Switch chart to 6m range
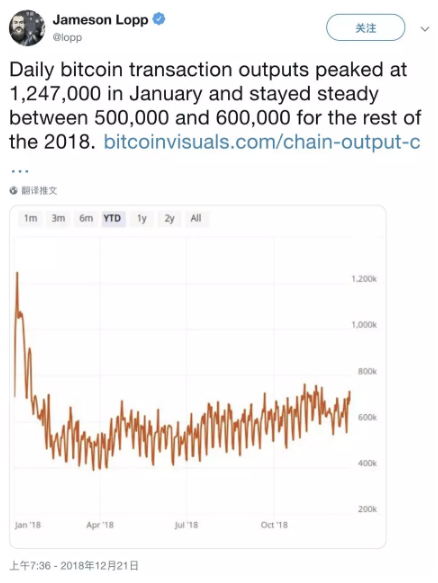Viewport: 438px width, 583px height. (x=86, y=218)
